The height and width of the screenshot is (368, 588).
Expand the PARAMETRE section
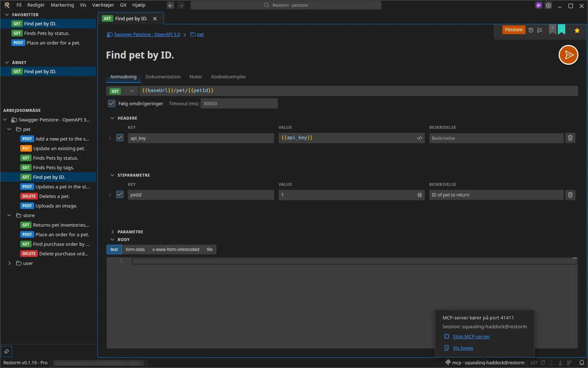pyautogui.click(x=112, y=232)
